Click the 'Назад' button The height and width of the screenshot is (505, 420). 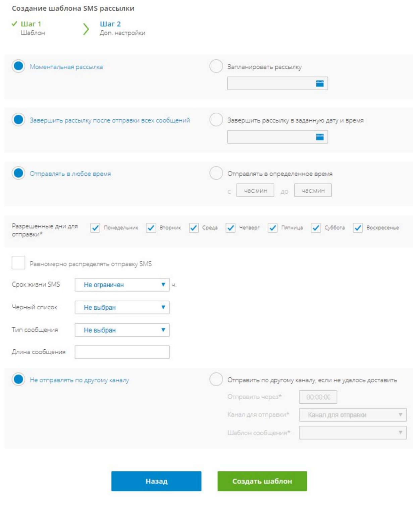[156, 481]
